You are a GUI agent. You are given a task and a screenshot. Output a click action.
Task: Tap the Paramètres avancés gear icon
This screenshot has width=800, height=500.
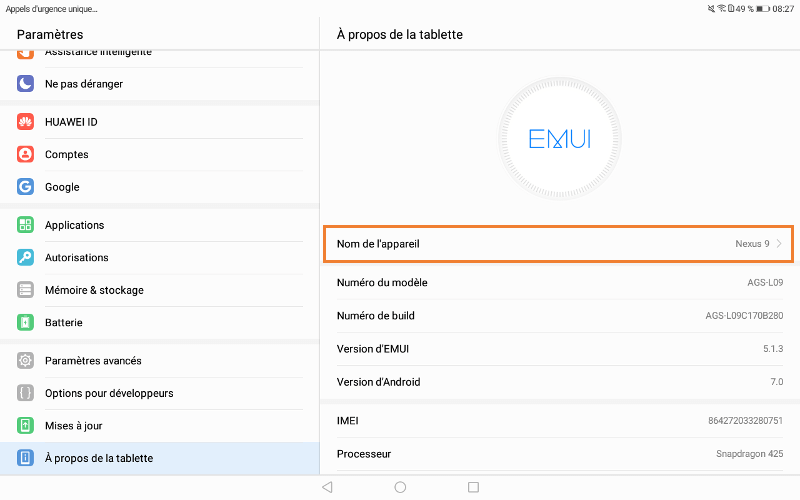pyautogui.click(x=25, y=361)
